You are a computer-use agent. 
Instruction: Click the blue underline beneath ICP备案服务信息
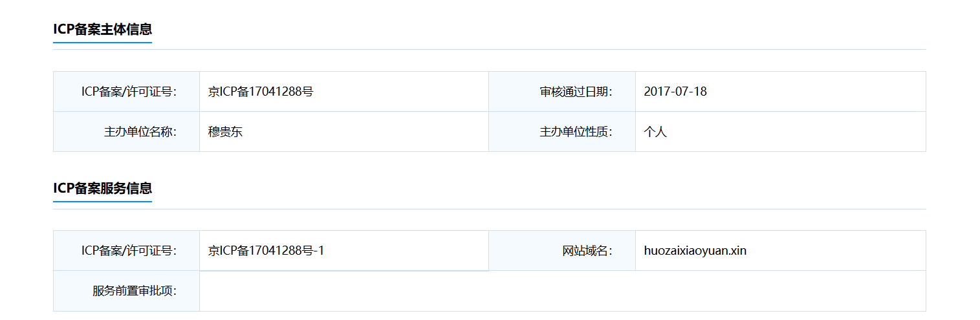pyautogui.click(x=102, y=202)
